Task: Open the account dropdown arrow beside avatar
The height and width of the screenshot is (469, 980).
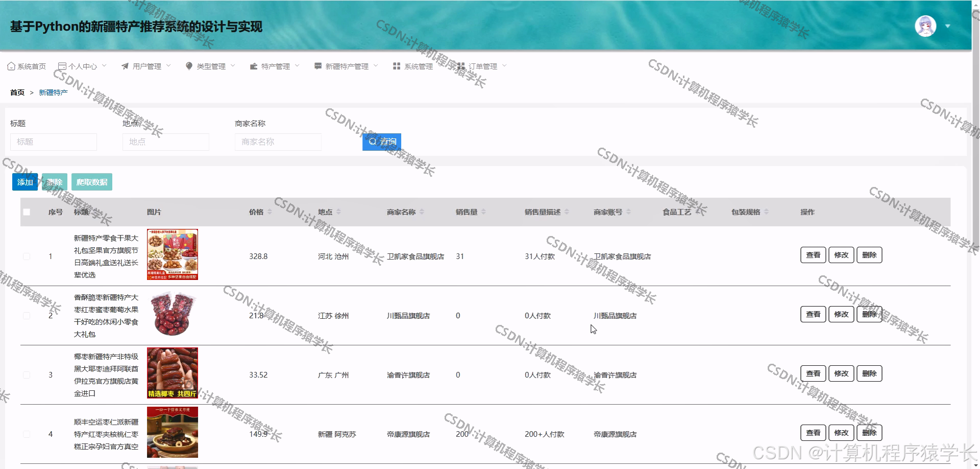Action: pyautogui.click(x=947, y=26)
